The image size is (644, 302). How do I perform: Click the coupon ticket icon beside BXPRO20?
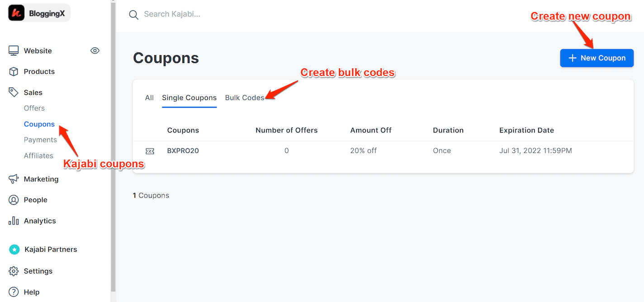150,151
